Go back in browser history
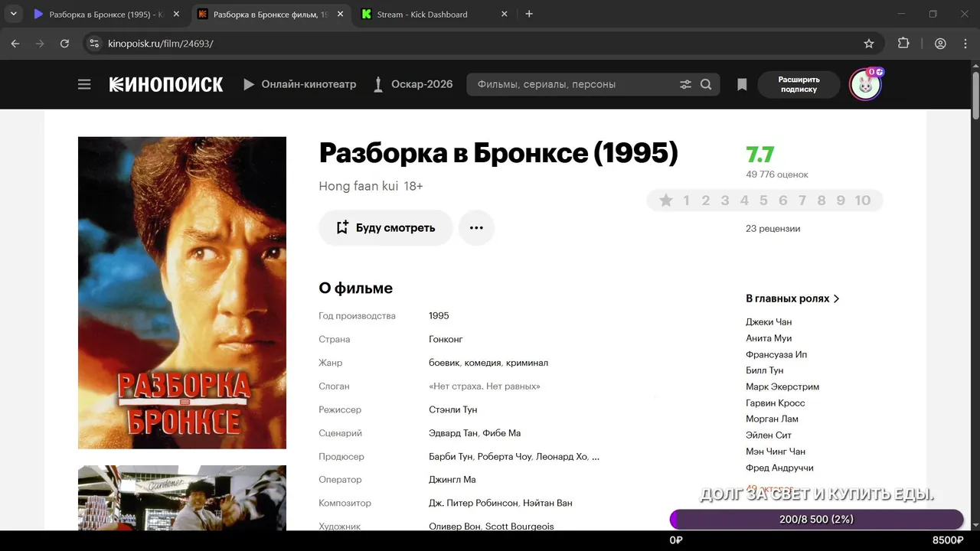 15,44
